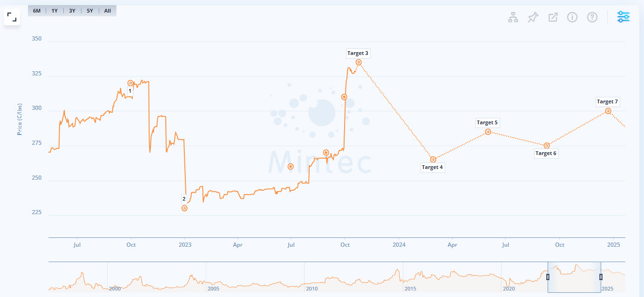
Task: Click the Target 7 label
Action: click(x=607, y=101)
